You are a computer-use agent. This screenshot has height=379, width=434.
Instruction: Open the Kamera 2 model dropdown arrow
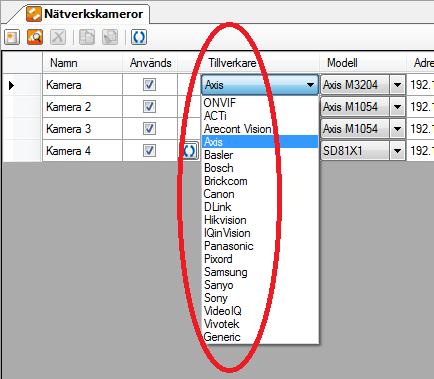click(x=397, y=107)
